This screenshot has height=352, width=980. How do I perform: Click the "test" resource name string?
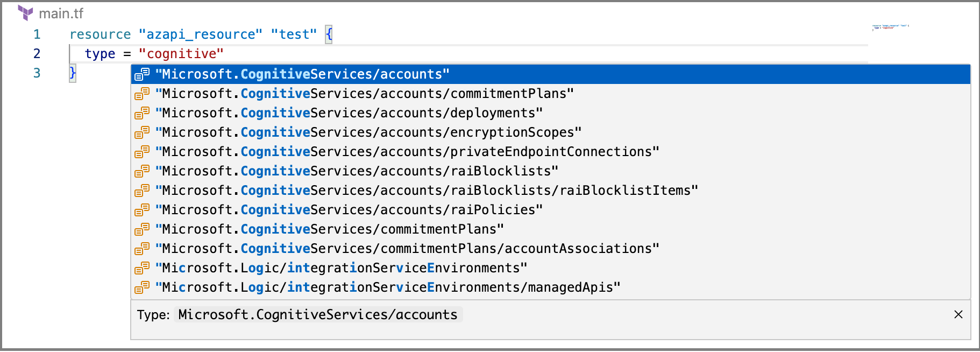click(294, 34)
